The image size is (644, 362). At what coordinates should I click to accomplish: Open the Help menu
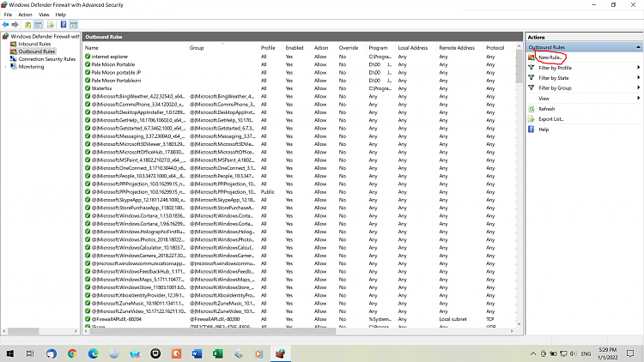pos(61,15)
